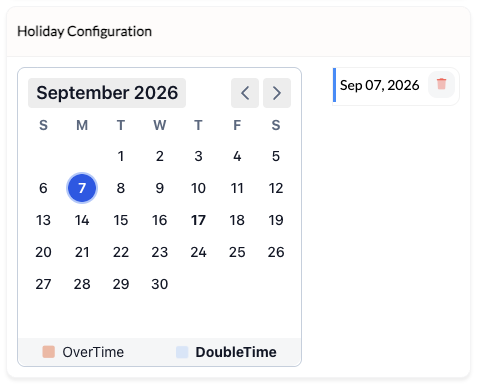Click the Sep 07, 2026 entry
477x385 pixels.
(380, 85)
